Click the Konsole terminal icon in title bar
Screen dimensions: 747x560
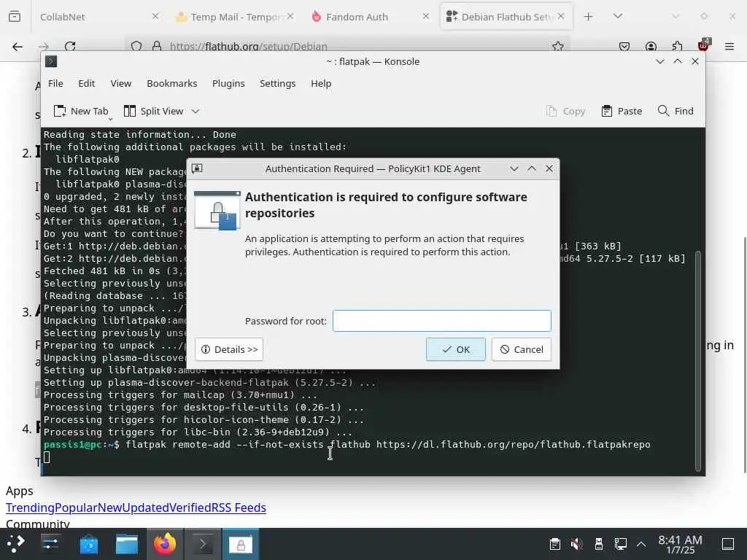click(51, 61)
